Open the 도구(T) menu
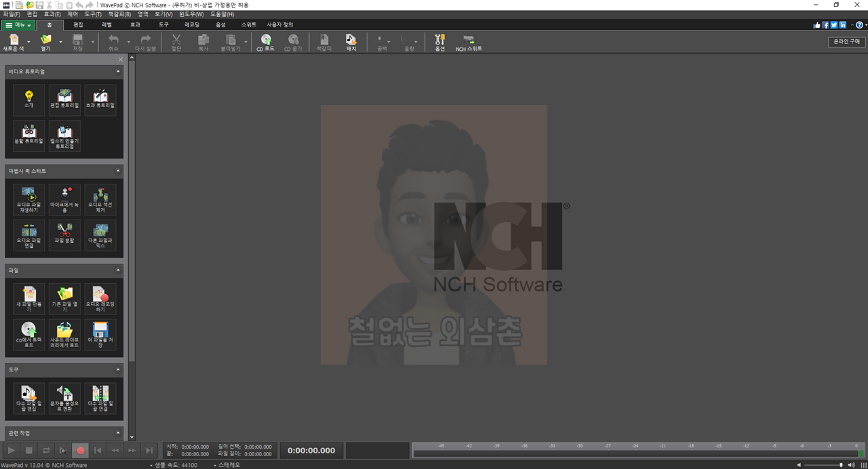868x469 pixels. pyautogui.click(x=93, y=14)
